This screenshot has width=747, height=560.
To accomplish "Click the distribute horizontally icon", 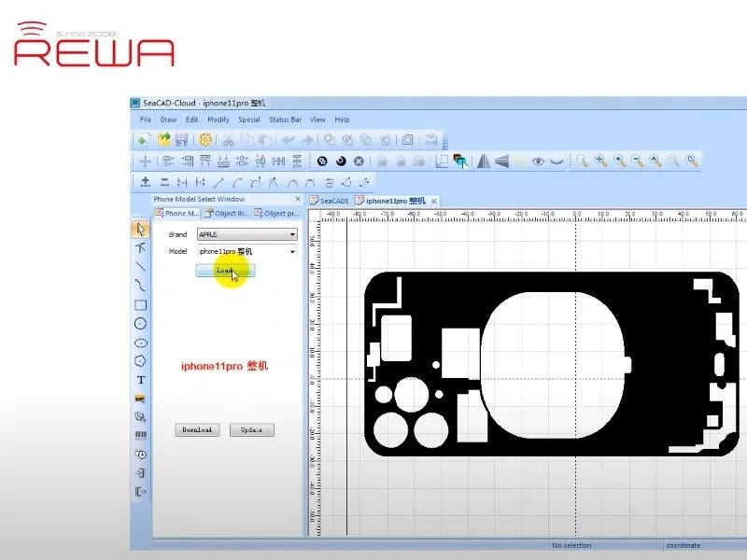I will [x=278, y=161].
